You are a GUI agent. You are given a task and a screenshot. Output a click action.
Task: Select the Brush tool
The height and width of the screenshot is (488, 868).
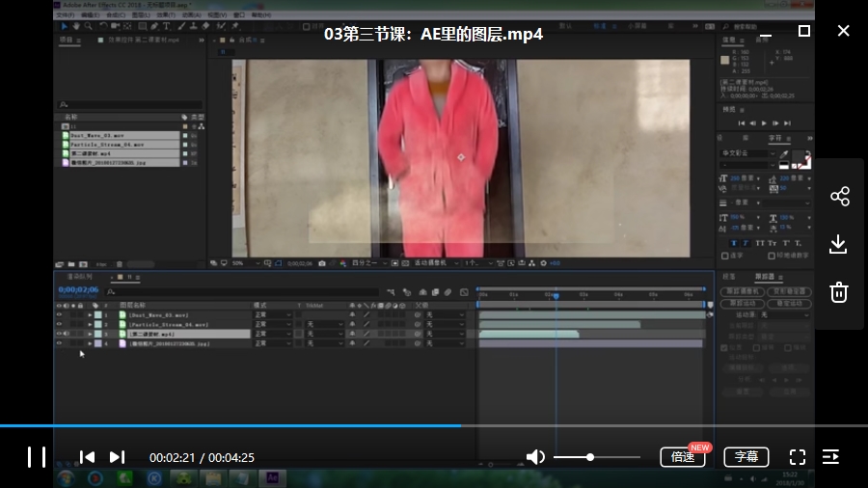click(x=181, y=26)
